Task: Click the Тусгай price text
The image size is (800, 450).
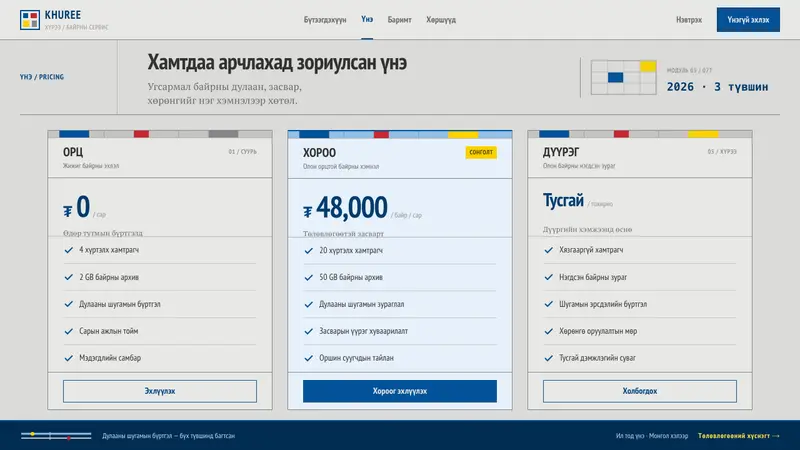Action: 563,201
